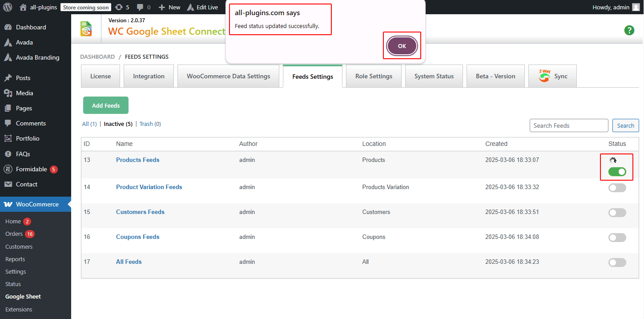Screen dimensions: 644x319
Task: Click the 2 Way Sync icon tab
Action: pyautogui.click(x=552, y=76)
